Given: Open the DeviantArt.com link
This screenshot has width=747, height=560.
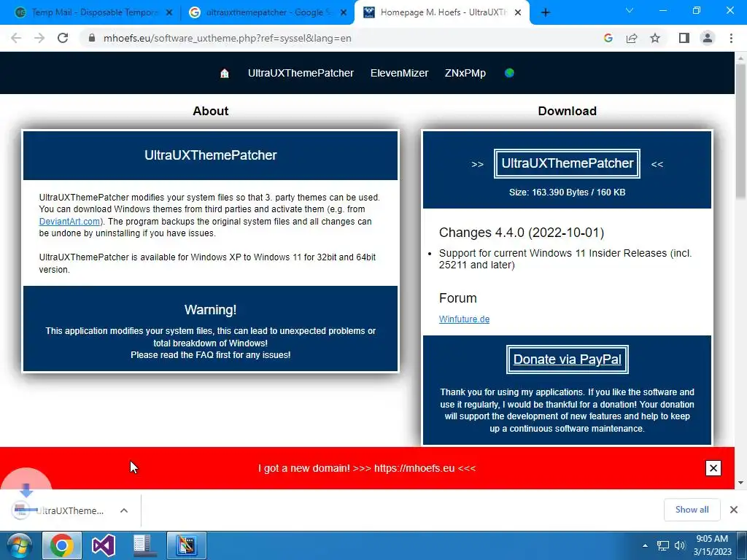Looking at the screenshot, I should coord(69,222).
